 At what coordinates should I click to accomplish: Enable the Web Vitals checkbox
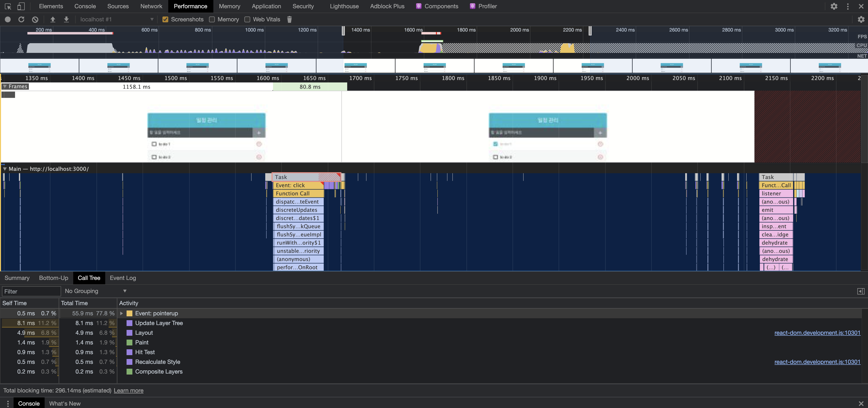(247, 20)
